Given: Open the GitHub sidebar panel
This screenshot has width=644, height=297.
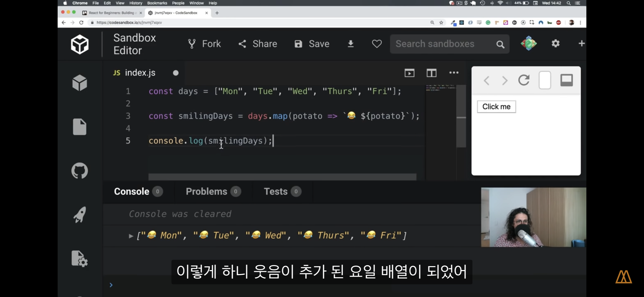Looking at the screenshot, I should 80,171.
